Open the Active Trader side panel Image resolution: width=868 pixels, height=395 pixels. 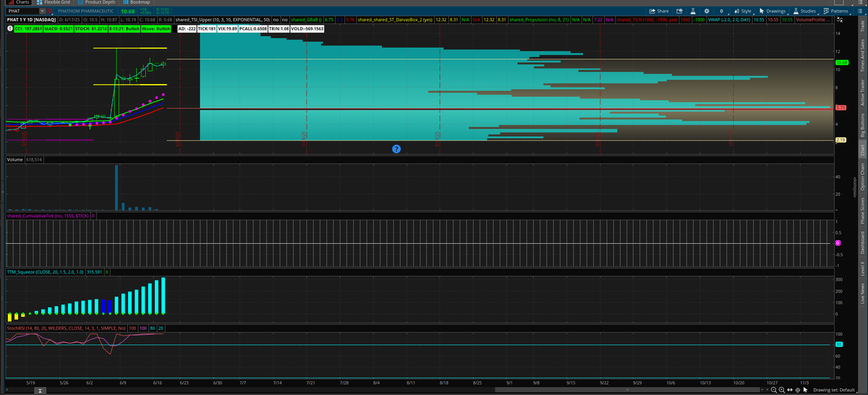862,94
